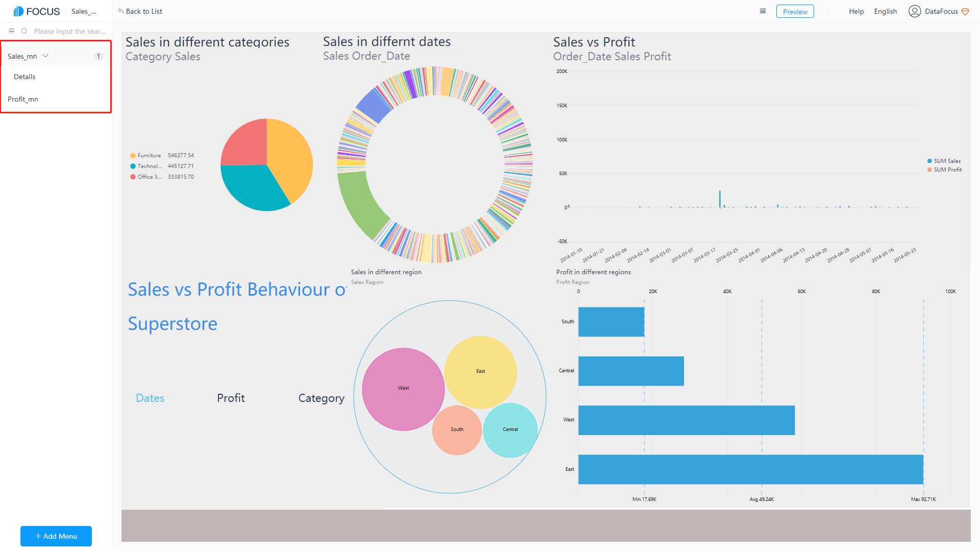This screenshot has width=980, height=551.
Task: Click the Min 17.69K label
Action: tap(644, 499)
